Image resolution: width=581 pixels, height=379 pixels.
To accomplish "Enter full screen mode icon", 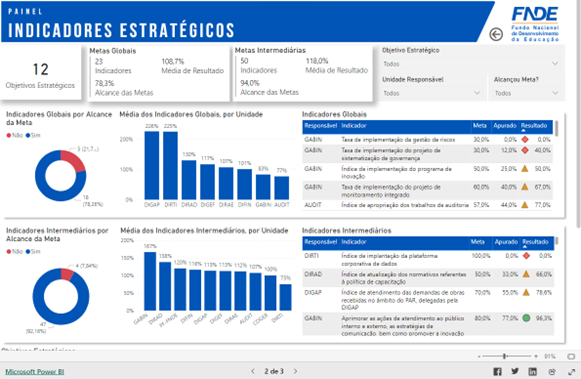I will [571, 371].
